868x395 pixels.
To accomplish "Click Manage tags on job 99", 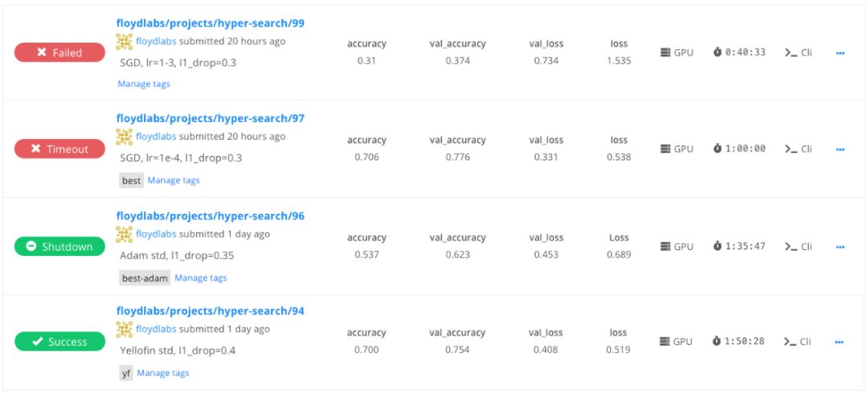I will (x=144, y=84).
